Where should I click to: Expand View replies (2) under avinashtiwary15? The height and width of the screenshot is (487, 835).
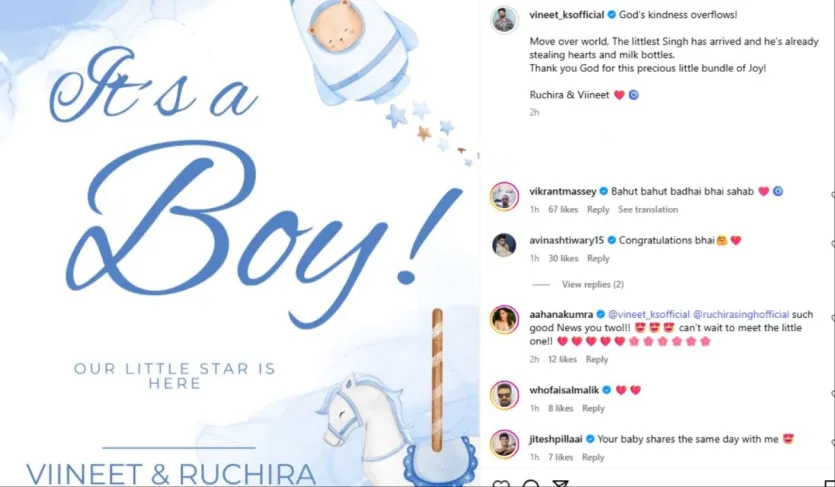tap(593, 285)
